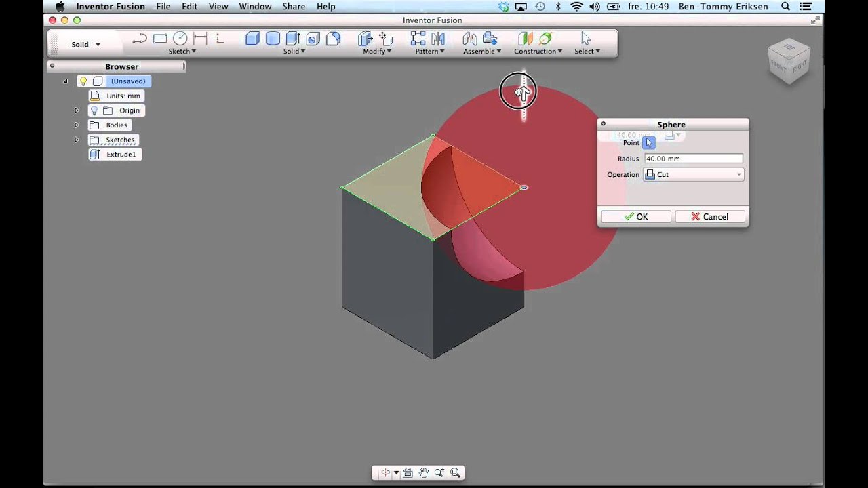
Task: Open the Operation Cut dropdown
Action: pos(693,174)
